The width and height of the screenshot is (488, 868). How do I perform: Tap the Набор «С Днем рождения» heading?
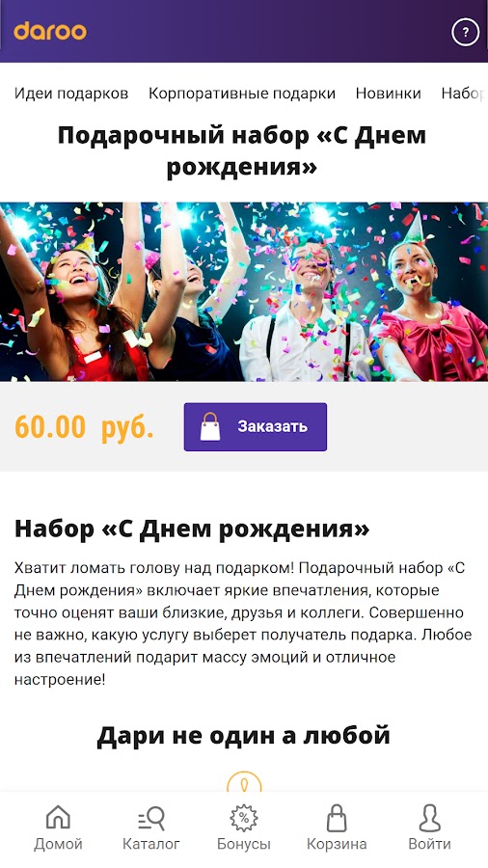pos(191,529)
